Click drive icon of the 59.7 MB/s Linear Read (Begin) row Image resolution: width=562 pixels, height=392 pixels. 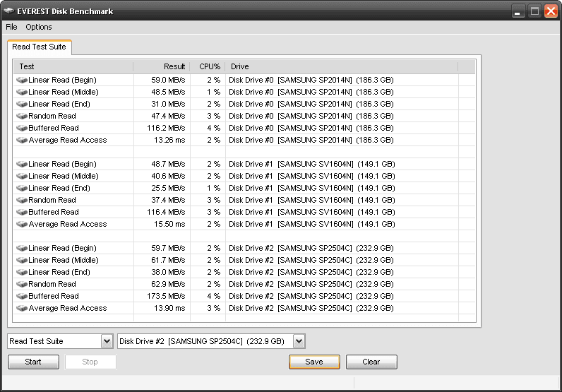(22, 248)
